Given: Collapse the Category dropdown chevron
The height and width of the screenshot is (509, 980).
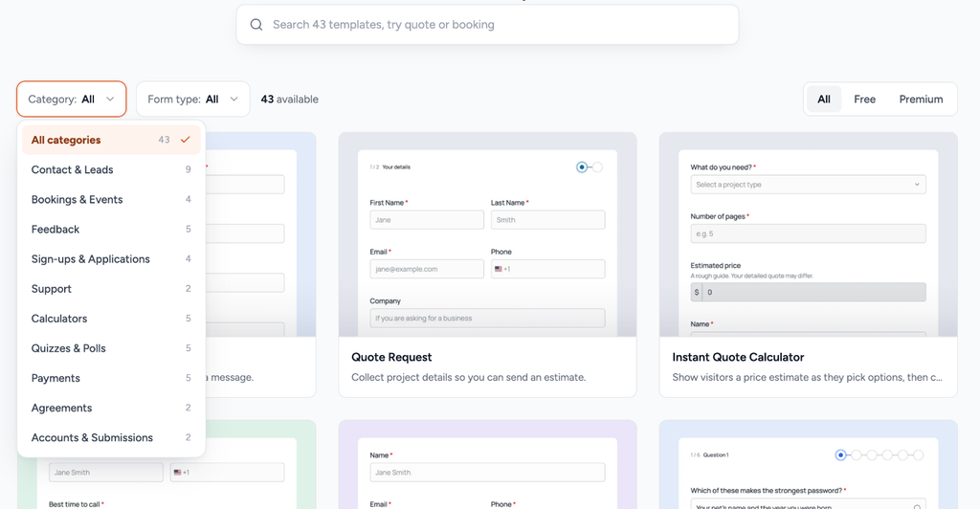Looking at the screenshot, I should click(110, 100).
